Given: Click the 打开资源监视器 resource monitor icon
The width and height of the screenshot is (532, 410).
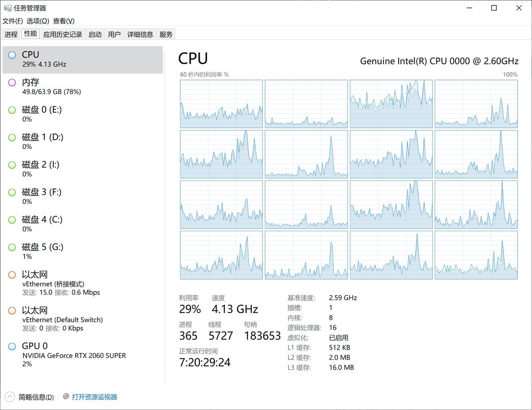Looking at the screenshot, I should pos(66,397).
